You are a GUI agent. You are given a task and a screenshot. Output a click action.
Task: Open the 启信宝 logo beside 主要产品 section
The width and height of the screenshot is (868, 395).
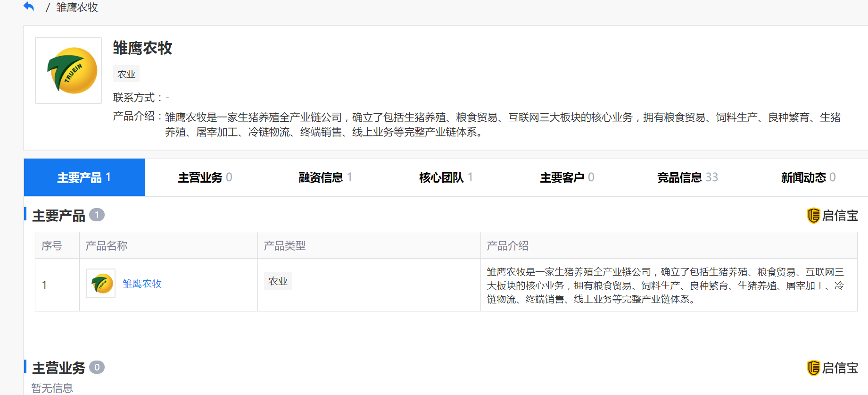(832, 216)
